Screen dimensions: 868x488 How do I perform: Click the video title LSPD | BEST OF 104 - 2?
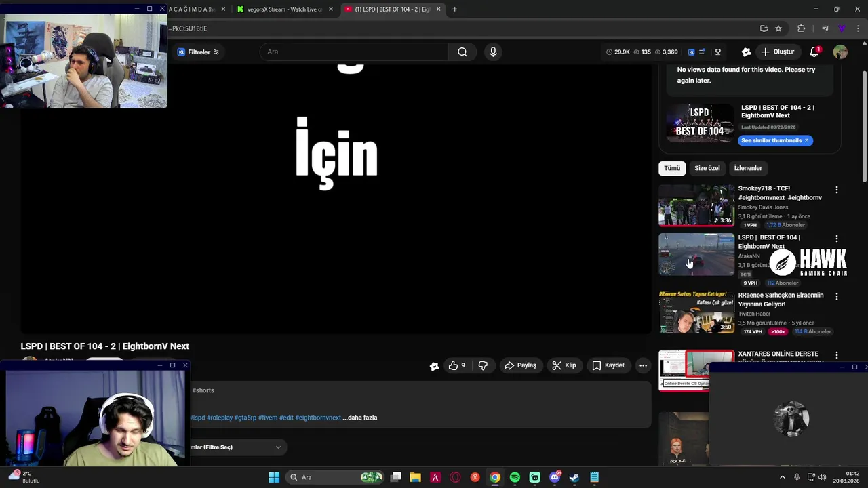(x=104, y=346)
